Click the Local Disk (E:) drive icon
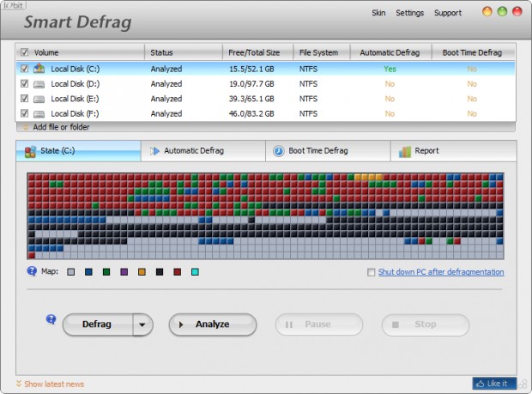The width and height of the screenshot is (532, 394). point(39,99)
